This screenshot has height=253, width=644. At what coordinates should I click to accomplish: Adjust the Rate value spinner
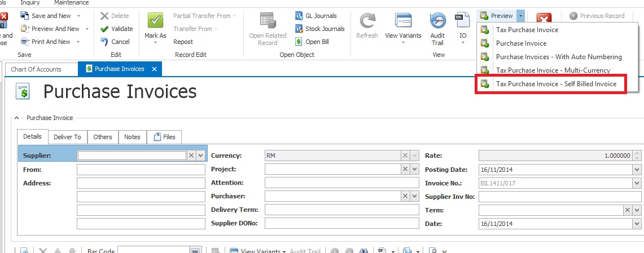pyautogui.click(x=637, y=156)
